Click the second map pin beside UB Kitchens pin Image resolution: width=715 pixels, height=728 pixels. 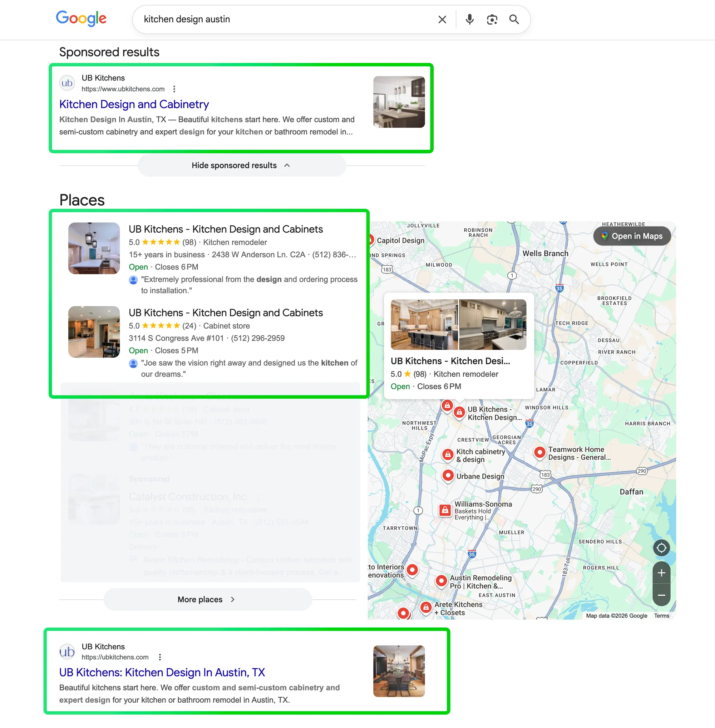tap(447, 406)
